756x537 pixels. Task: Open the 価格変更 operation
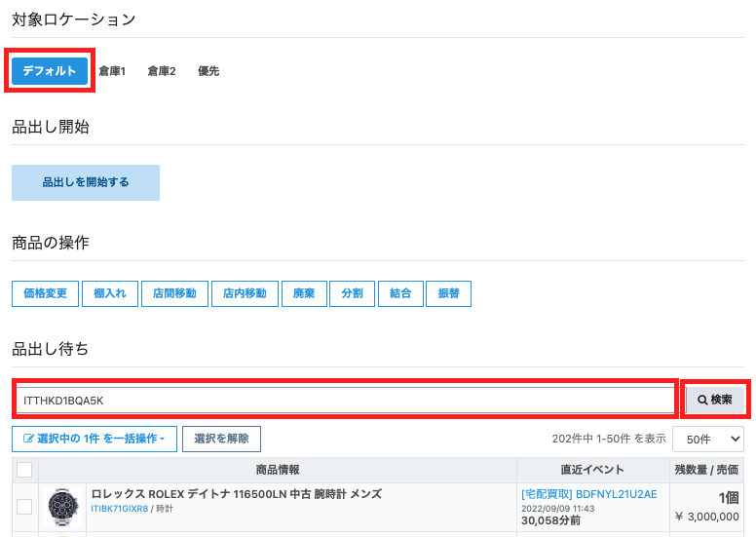(x=46, y=293)
